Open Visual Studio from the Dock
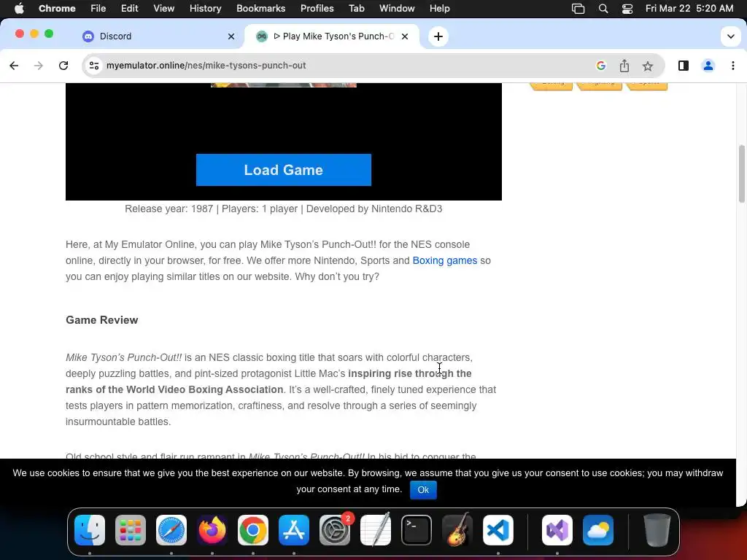The image size is (747, 560). point(557,530)
